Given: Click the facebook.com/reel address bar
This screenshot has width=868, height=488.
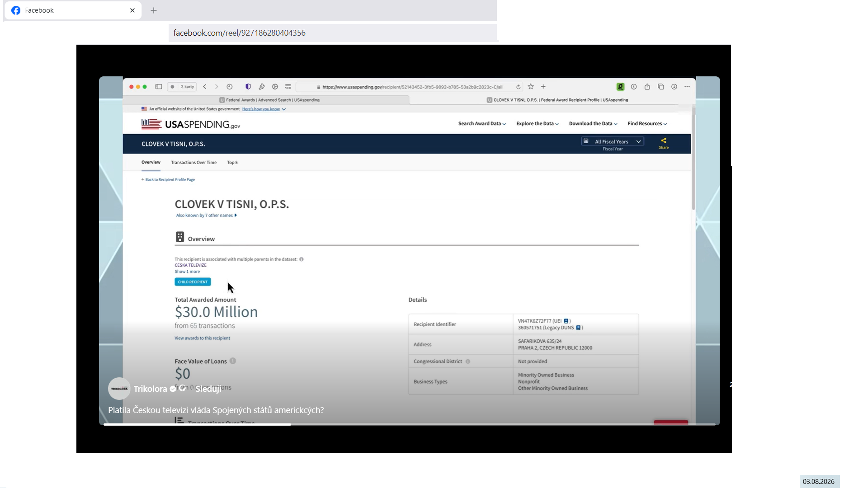Looking at the screenshot, I should tap(333, 33).
